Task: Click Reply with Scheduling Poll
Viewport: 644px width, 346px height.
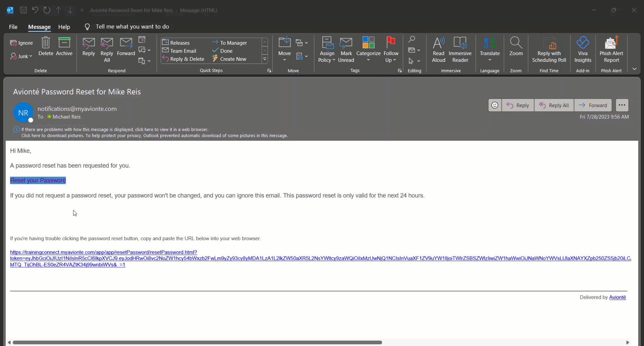Action: pyautogui.click(x=549, y=50)
